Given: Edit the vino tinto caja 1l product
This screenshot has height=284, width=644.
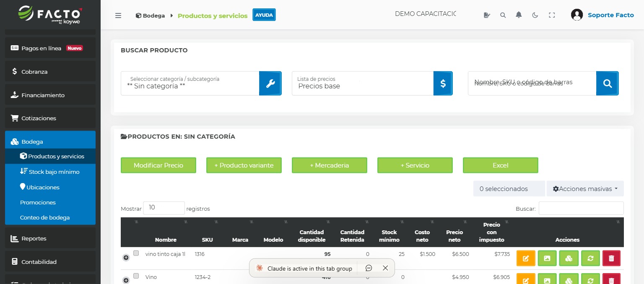Looking at the screenshot, I should tap(525, 258).
